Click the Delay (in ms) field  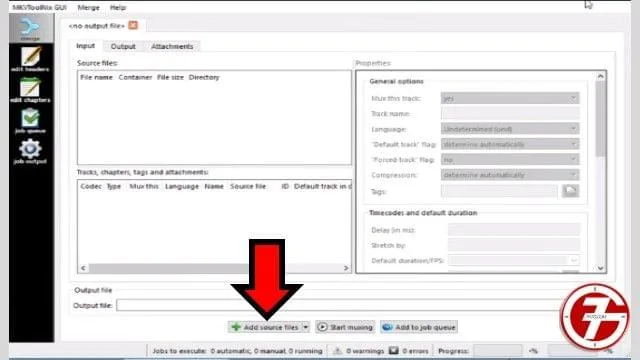514,230
